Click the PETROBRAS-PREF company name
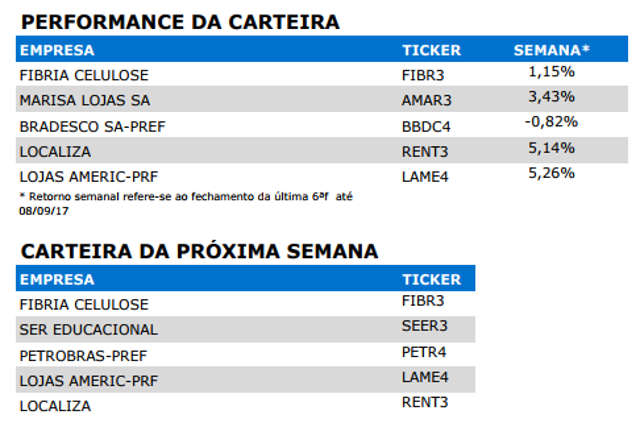This screenshot has width=640, height=423. [83, 356]
